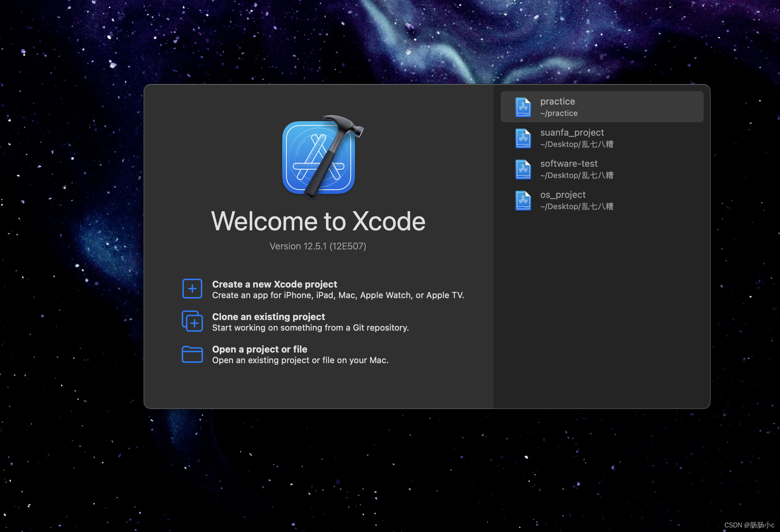Click the suanfa_project file icon
The height and width of the screenshot is (532, 780).
(523, 138)
